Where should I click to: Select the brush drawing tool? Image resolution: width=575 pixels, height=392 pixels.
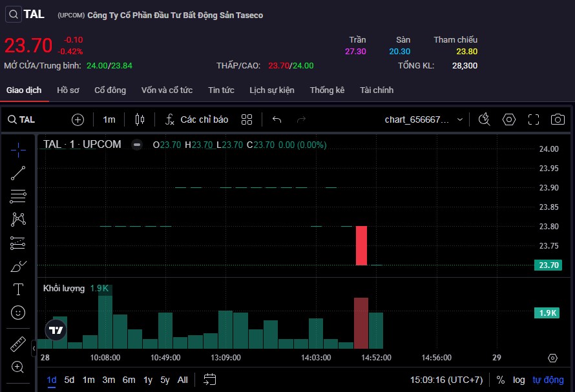tap(18, 266)
